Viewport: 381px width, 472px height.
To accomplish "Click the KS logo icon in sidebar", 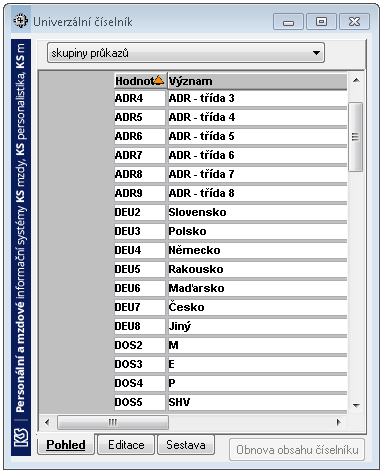I will click(x=21, y=438).
